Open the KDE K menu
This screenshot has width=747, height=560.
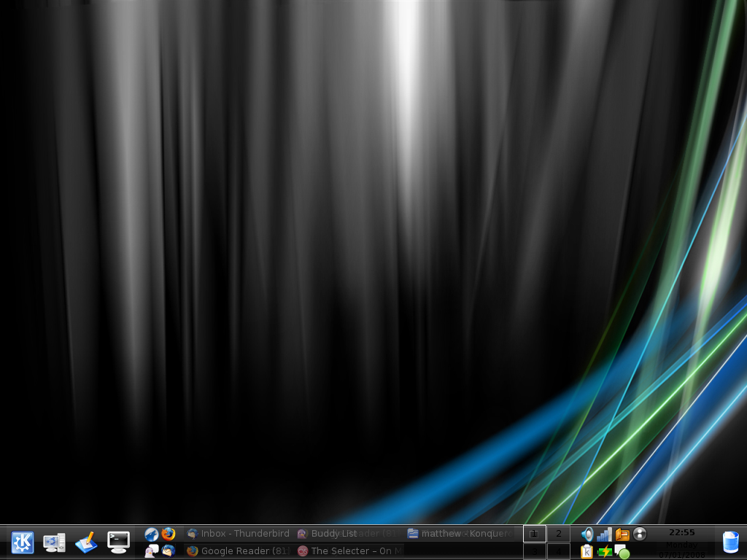pyautogui.click(x=23, y=542)
